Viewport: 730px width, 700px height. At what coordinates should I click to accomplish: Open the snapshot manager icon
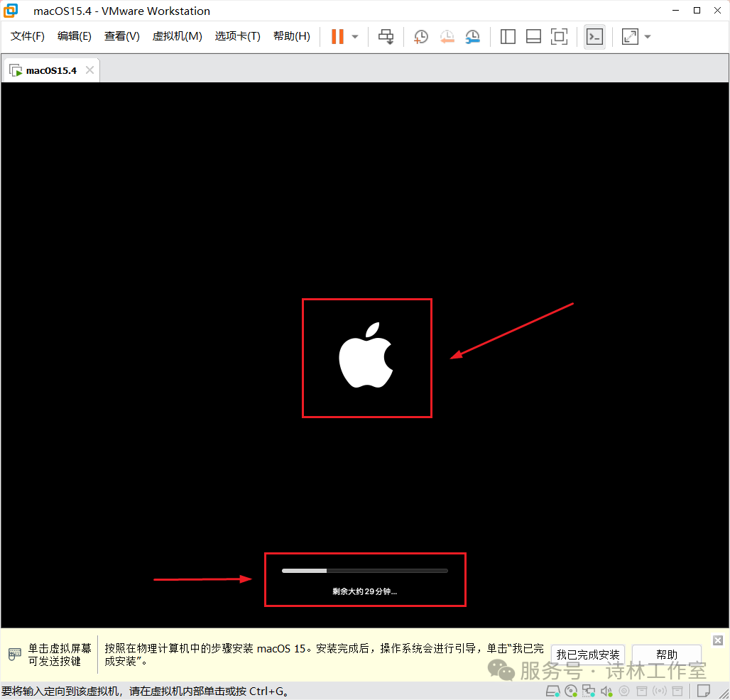click(472, 37)
